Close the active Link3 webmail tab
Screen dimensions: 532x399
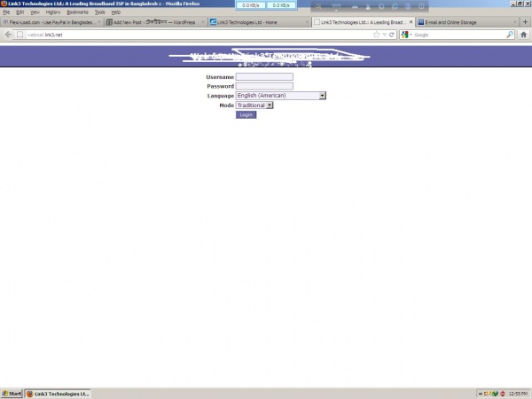(411, 22)
